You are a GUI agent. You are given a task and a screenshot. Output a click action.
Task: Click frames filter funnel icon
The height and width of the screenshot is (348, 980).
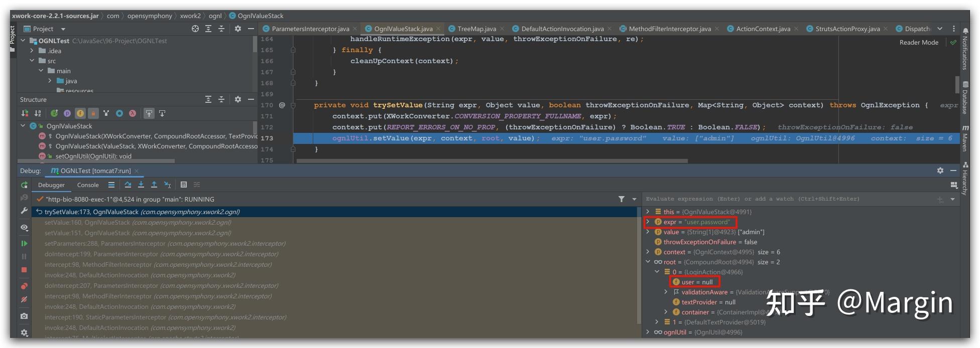click(x=622, y=199)
